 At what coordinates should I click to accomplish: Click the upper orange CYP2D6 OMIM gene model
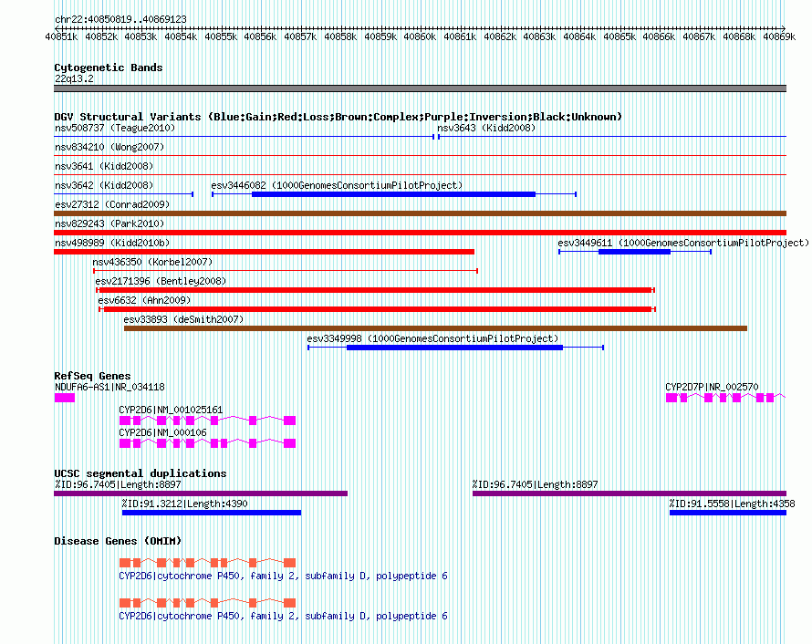(207, 563)
